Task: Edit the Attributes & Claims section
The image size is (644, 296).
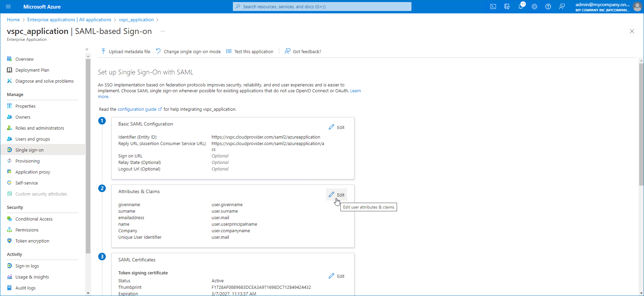Action: coord(337,195)
